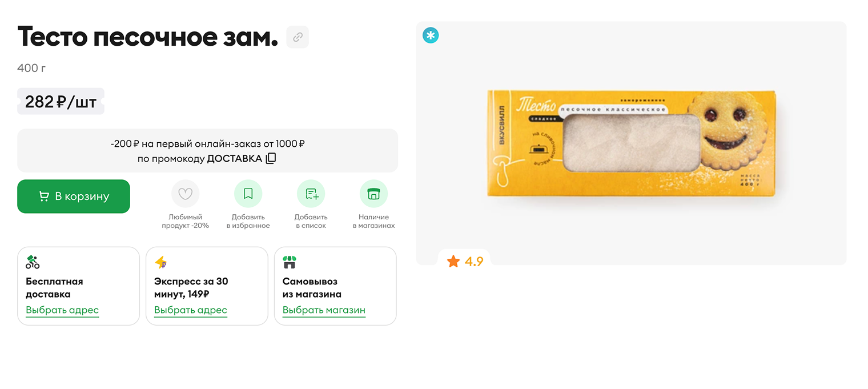The image size is (868, 389).
Task: Choose address for express delivery
Action: click(x=191, y=310)
